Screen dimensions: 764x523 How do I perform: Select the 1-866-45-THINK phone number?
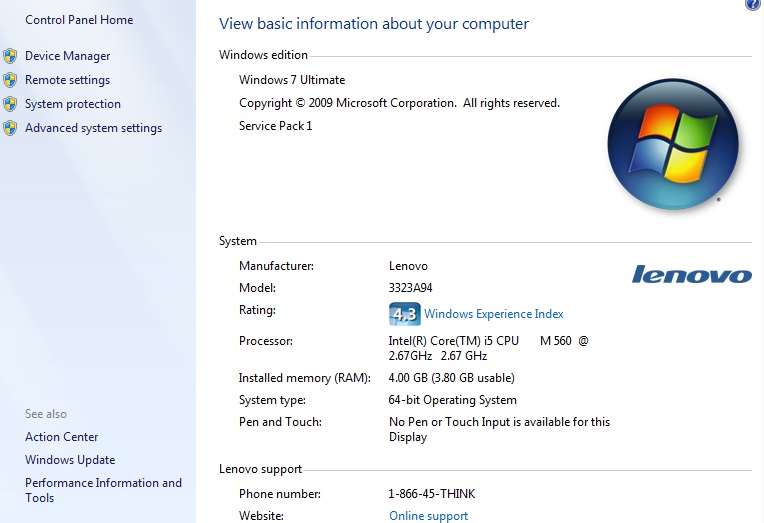pyautogui.click(x=432, y=494)
